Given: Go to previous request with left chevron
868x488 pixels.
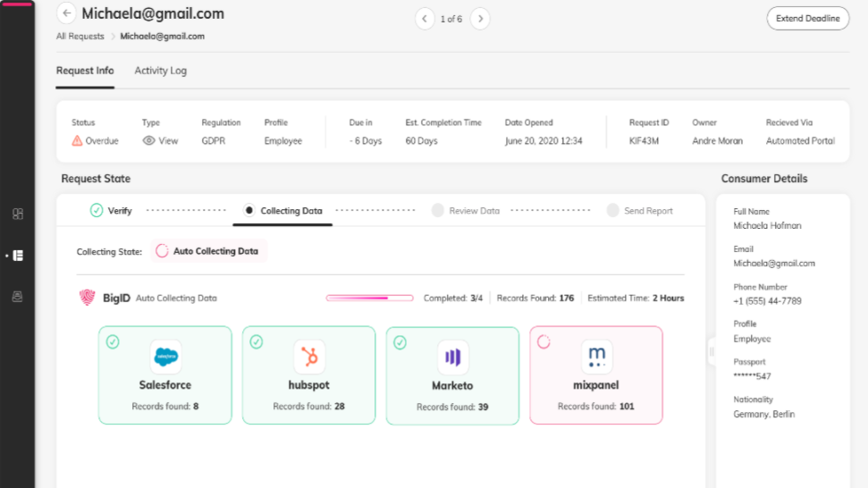Looking at the screenshot, I should tap(425, 19).
